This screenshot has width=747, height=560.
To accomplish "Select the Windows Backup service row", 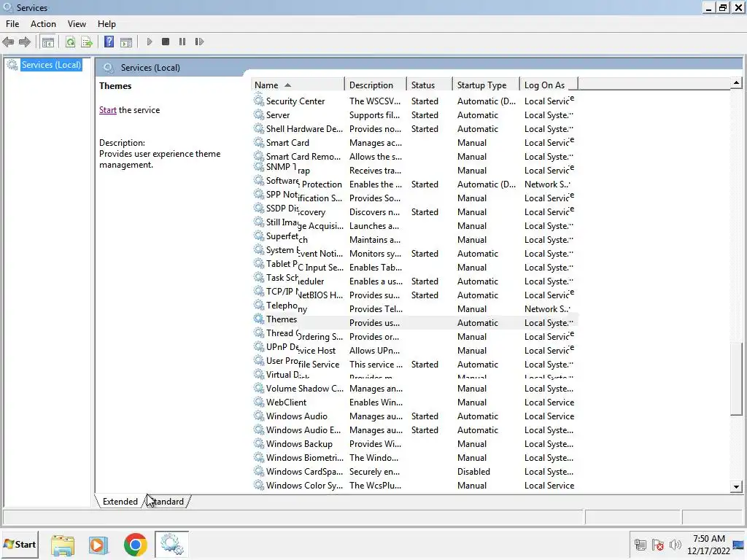I will [414, 444].
